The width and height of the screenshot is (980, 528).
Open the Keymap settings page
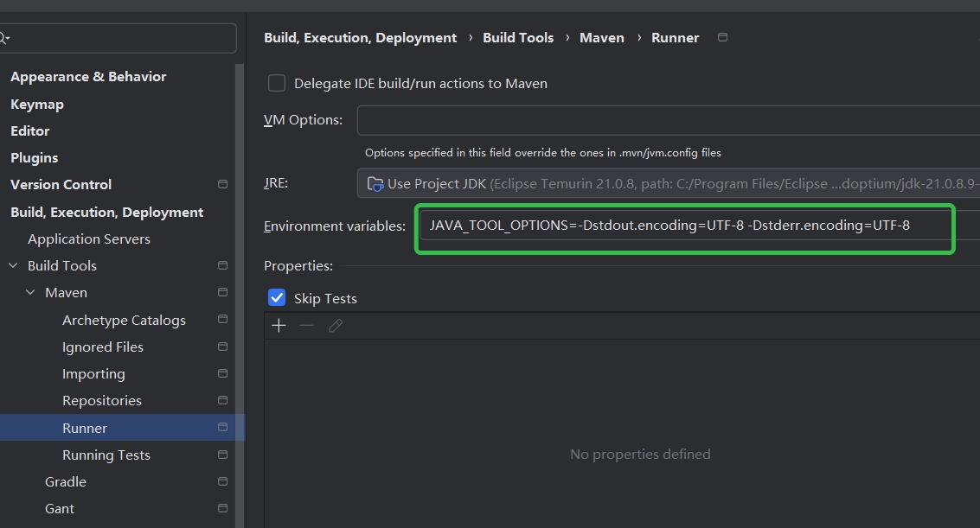(37, 104)
